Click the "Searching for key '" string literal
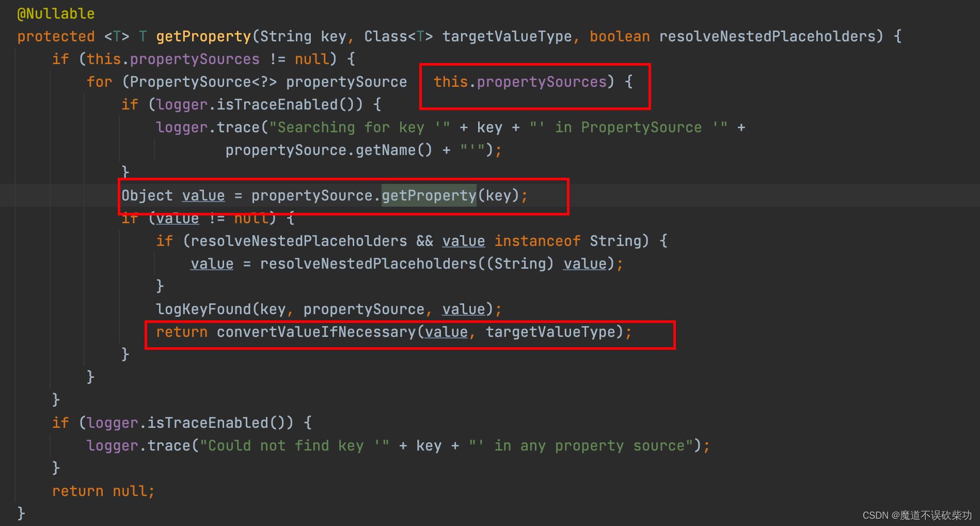The image size is (980, 526). pos(359,128)
